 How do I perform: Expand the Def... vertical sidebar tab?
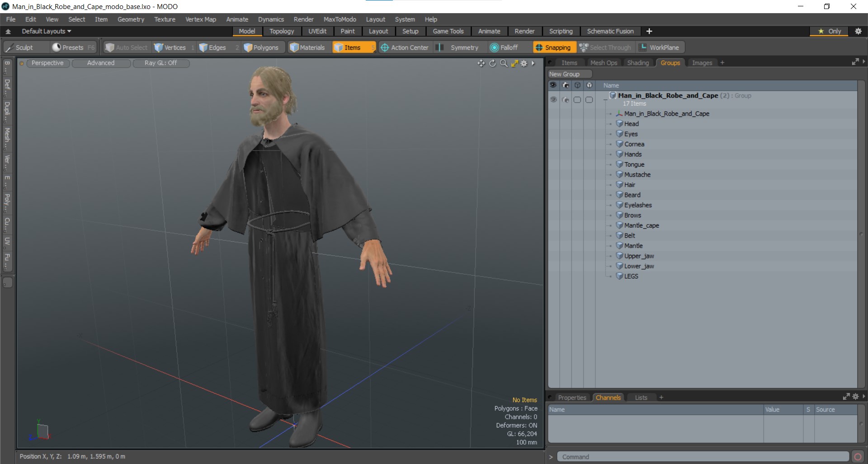click(x=7, y=87)
